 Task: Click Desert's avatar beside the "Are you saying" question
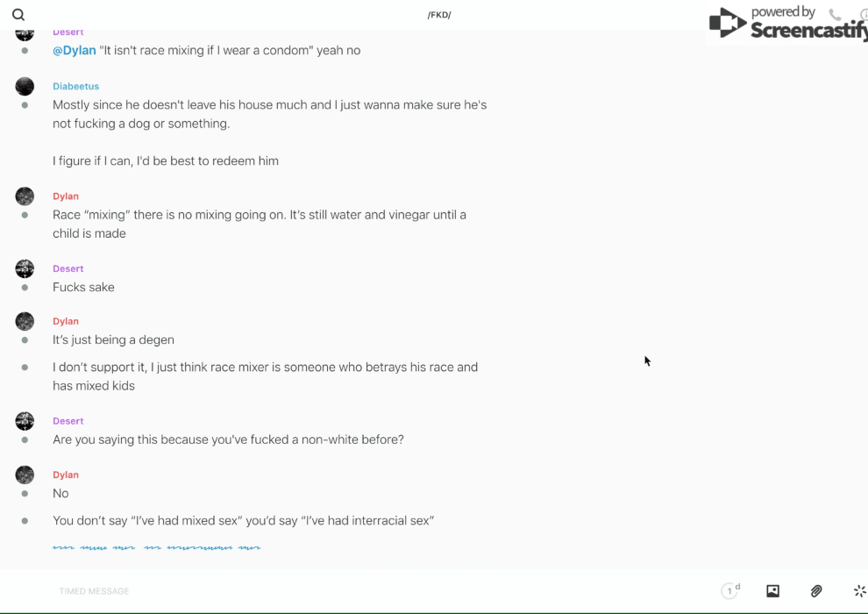pyautogui.click(x=25, y=421)
